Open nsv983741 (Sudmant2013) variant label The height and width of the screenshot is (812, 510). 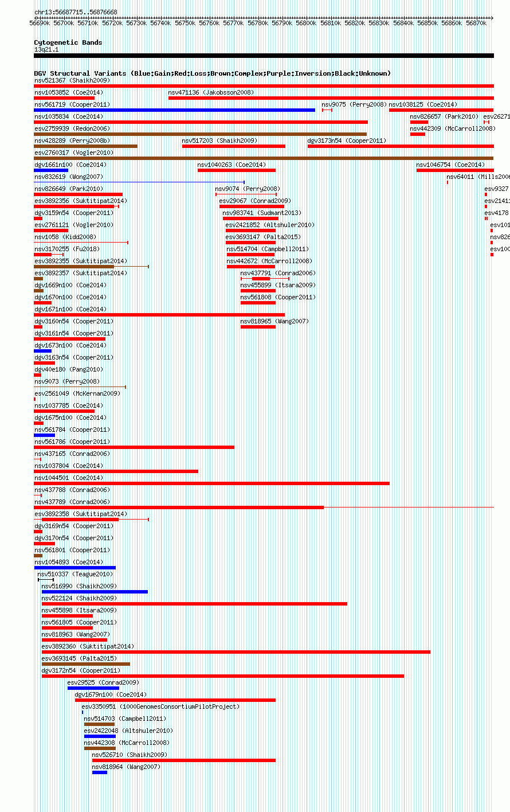(262, 213)
